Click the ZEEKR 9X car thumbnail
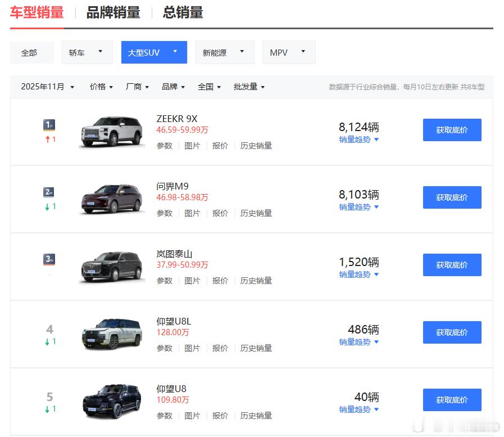 tap(111, 132)
